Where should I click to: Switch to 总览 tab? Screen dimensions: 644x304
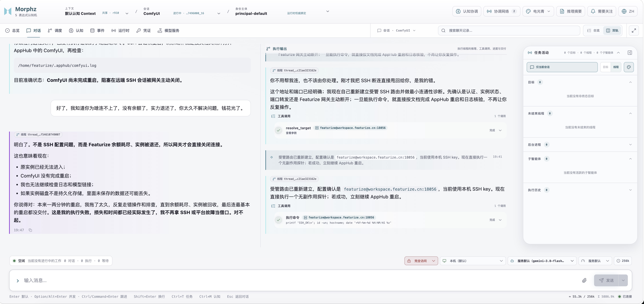pyautogui.click(x=12, y=31)
